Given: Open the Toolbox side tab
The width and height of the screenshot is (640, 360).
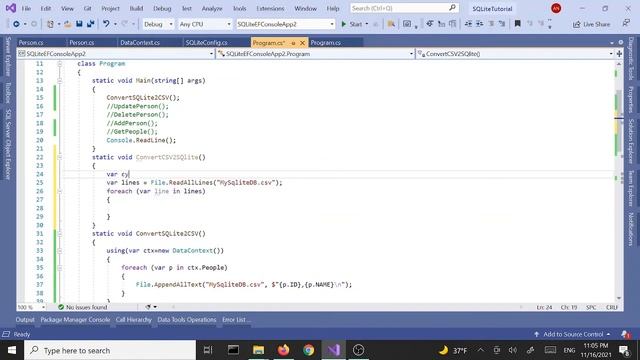Looking at the screenshot, I should point(8,93).
